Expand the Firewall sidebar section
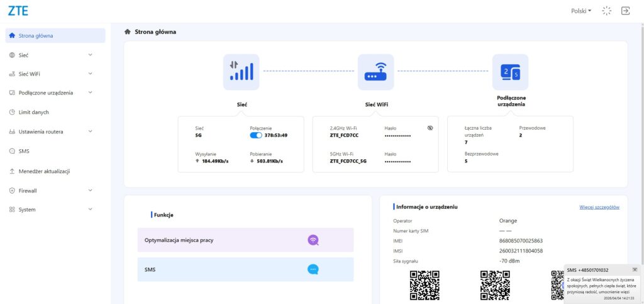 [x=90, y=190]
